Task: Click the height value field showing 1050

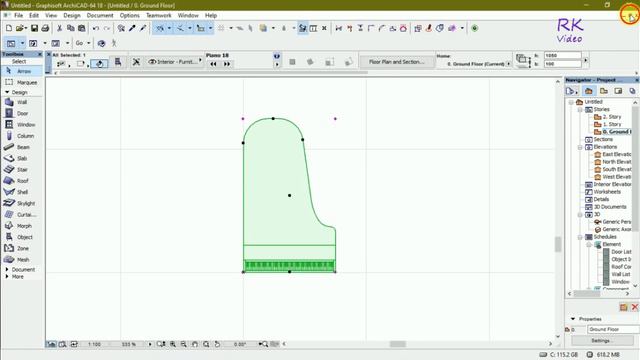Action: (562, 56)
